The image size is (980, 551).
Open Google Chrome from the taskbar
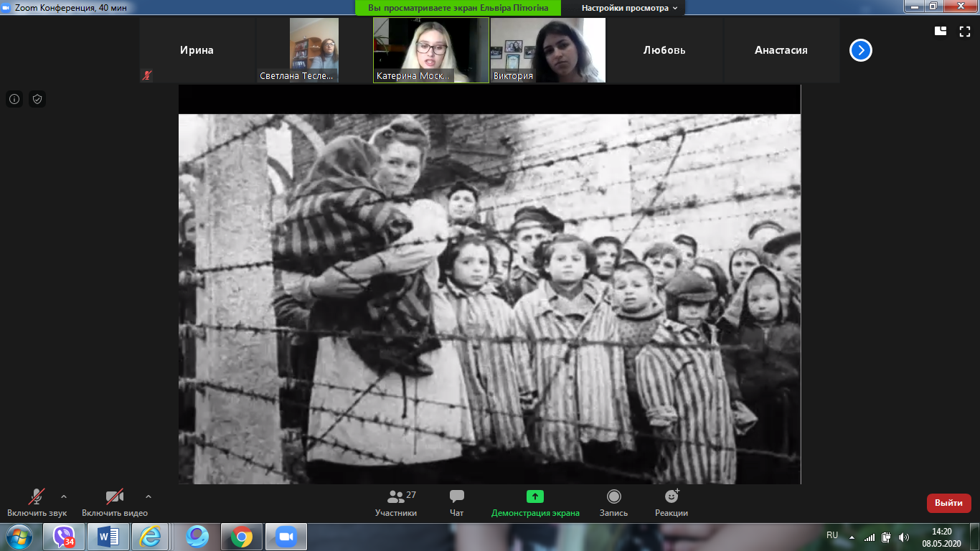pos(241,537)
